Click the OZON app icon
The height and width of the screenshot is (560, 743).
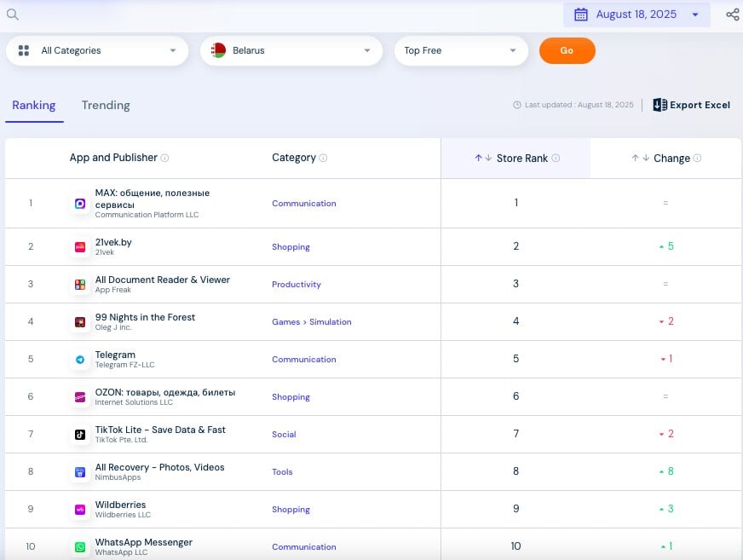pyautogui.click(x=80, y=397)
